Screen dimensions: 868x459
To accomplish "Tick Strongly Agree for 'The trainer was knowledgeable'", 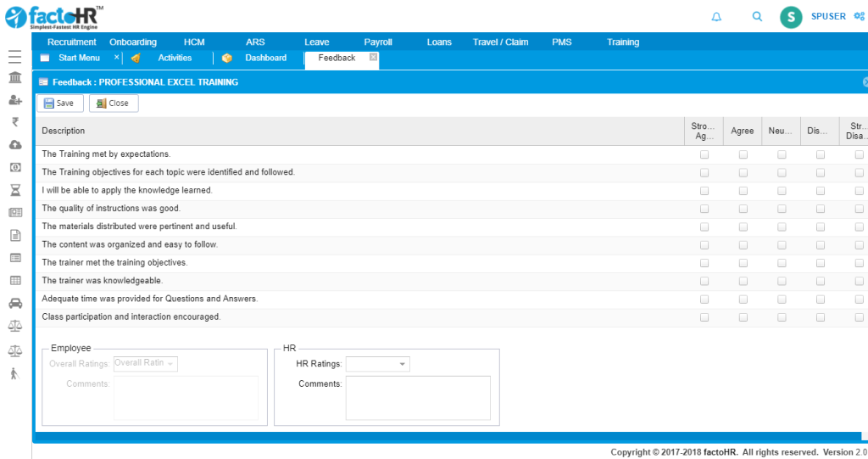I will coord(704,281).
